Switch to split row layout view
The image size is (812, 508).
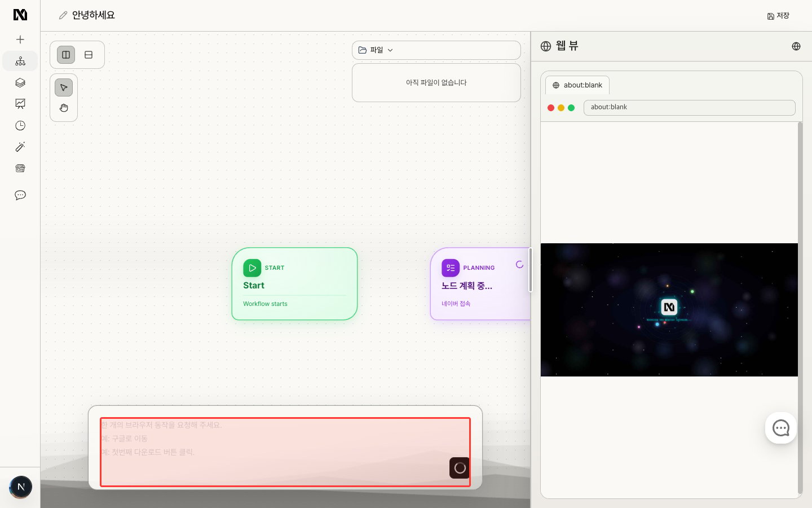pyautogui.click(x=89, y=55)
